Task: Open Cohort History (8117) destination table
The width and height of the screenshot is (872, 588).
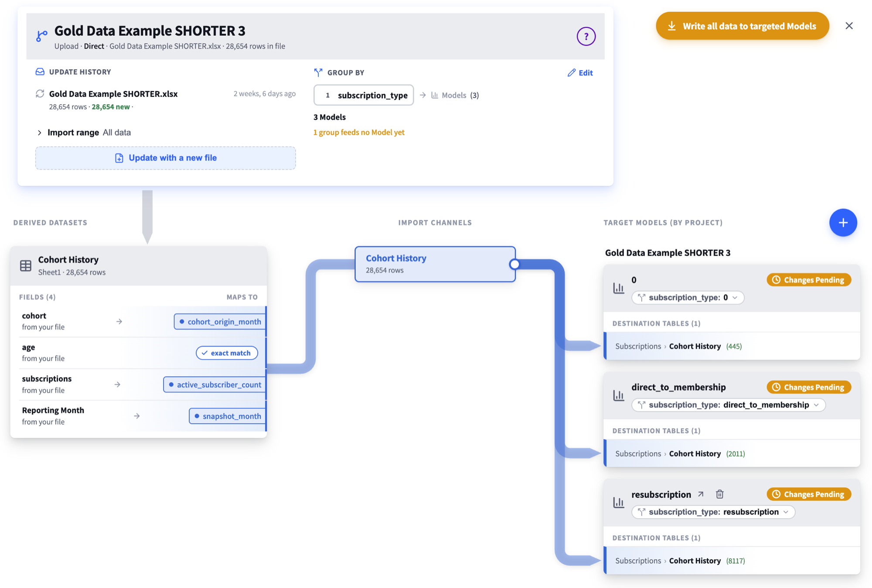Action: [x=732, y=561]
